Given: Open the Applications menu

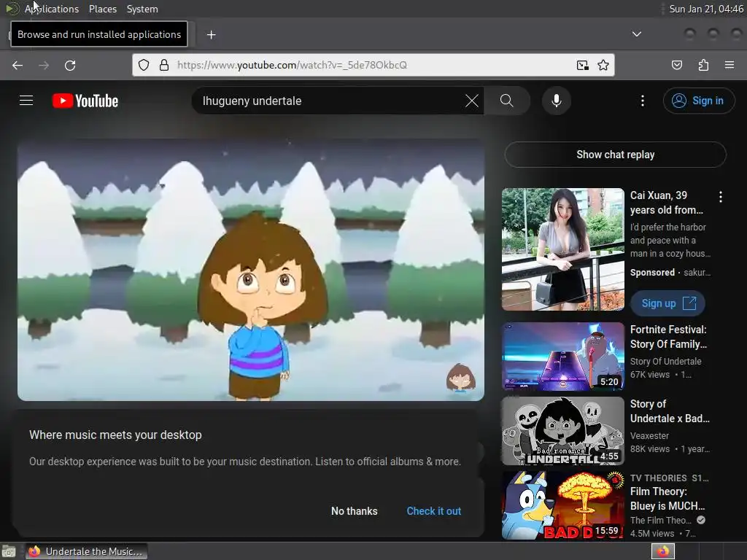Looking at the screenshot, I should coord(52,9).
